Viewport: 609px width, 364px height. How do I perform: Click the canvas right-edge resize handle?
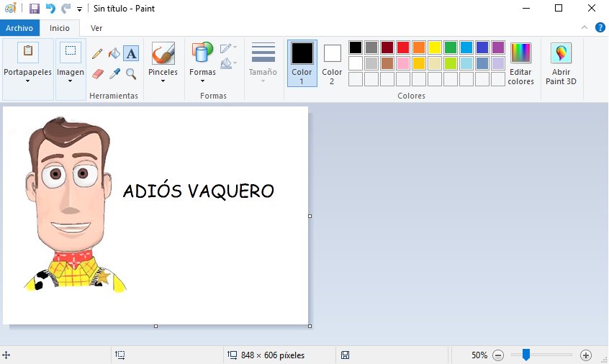click(310, 216)
